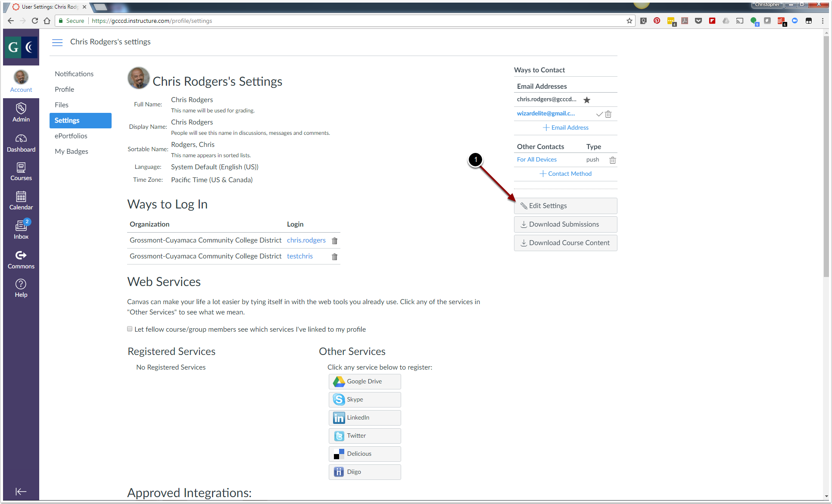Add a new Email Address link

[x=565, y=128]
